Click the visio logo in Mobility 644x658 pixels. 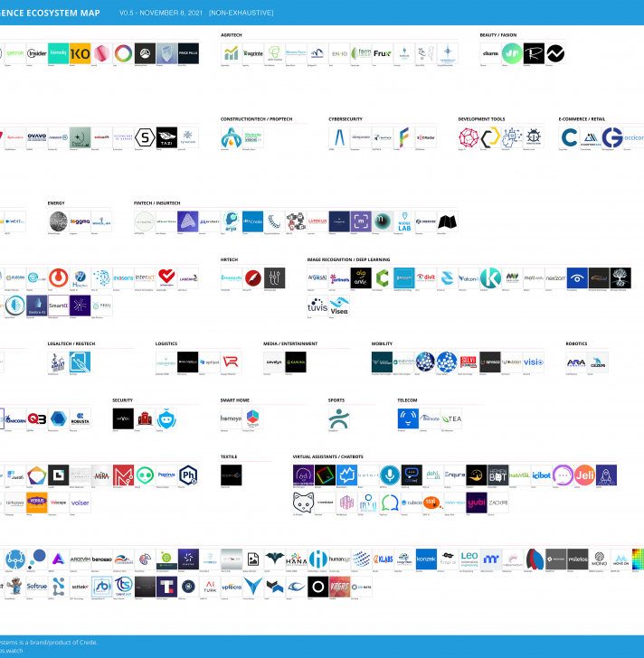(534, 362)
